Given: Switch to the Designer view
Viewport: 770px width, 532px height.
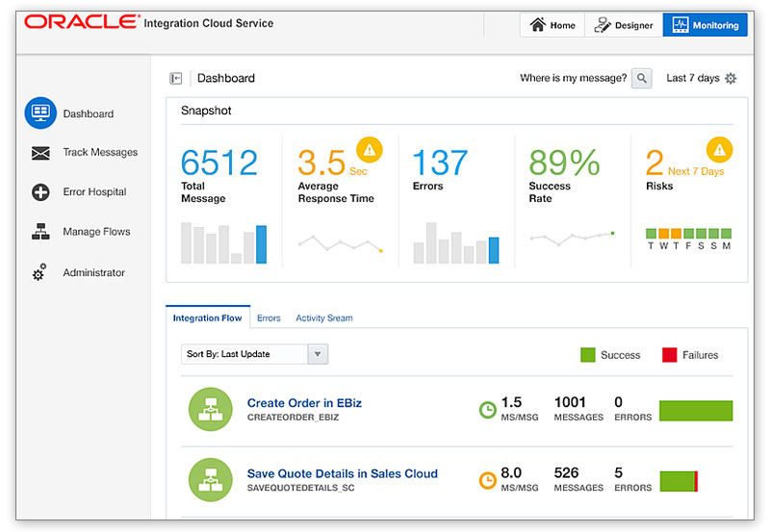Looking at the screenshot, I should click(x=623, y=25).
